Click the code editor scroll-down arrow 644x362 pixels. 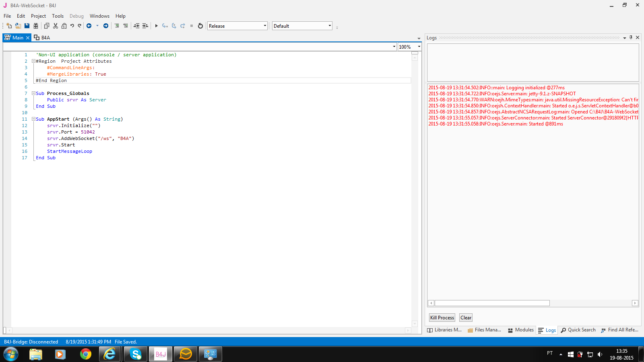pos(415,324)
